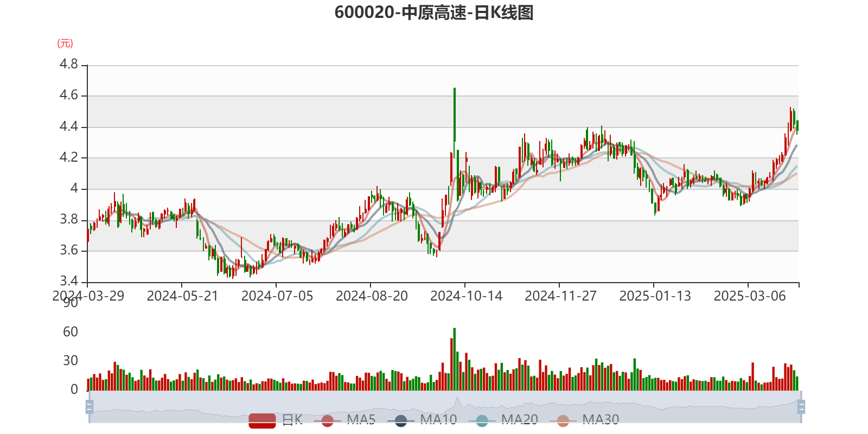Click the 30 volume axis label

point(71,361)
